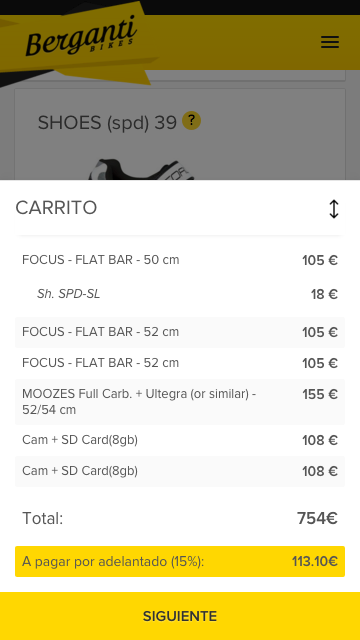Image resolution: width=360 pixels, height=640 pixels.
Task: Click the second Cam + SD Card(8gb) row
Action: point(180,471)
